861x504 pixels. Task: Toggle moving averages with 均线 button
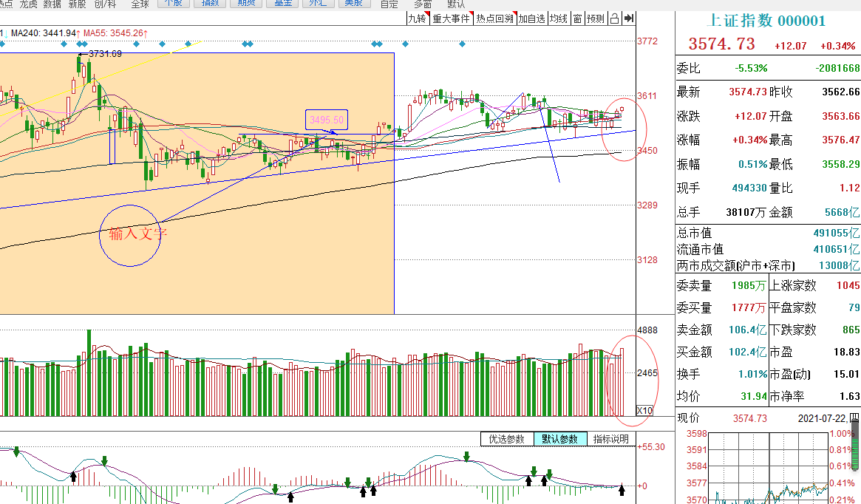559,18
